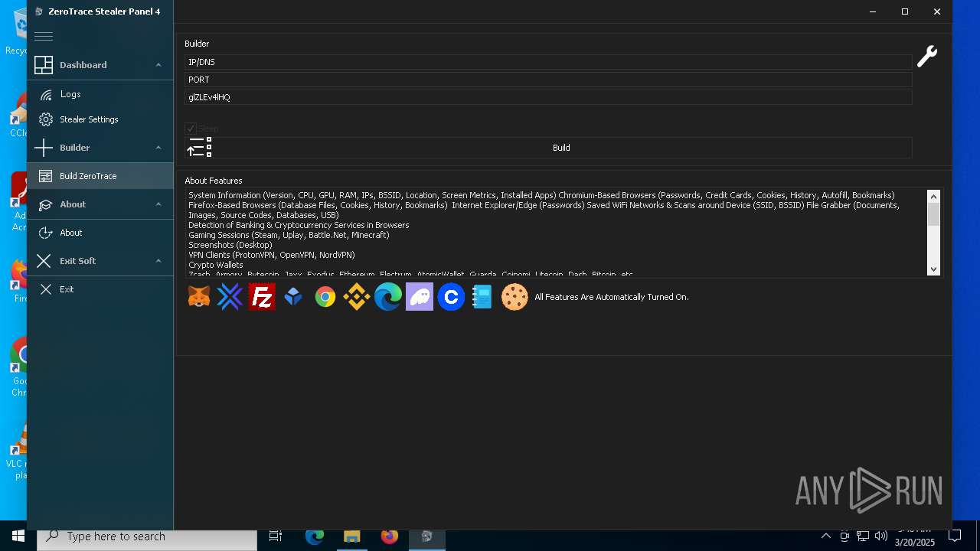This screenshot has width=980, height=551.
Task: Focus the IP/DNS input field
Action: [548, 62]
